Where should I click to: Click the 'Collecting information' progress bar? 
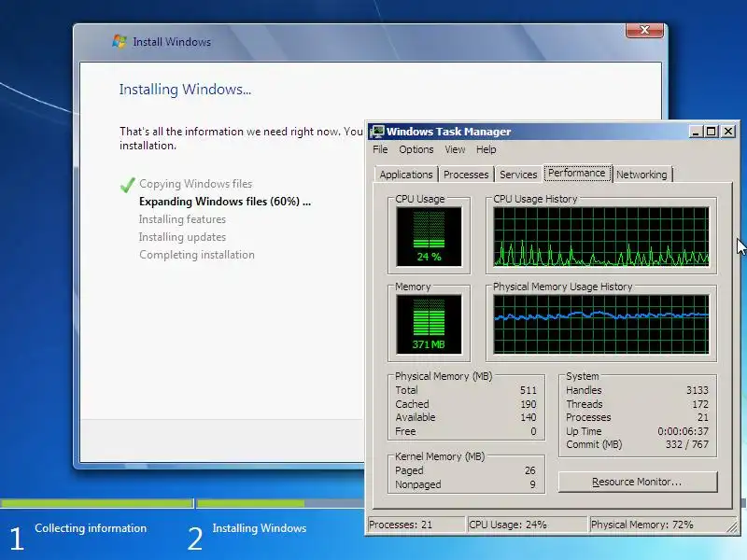pos(97,503)
